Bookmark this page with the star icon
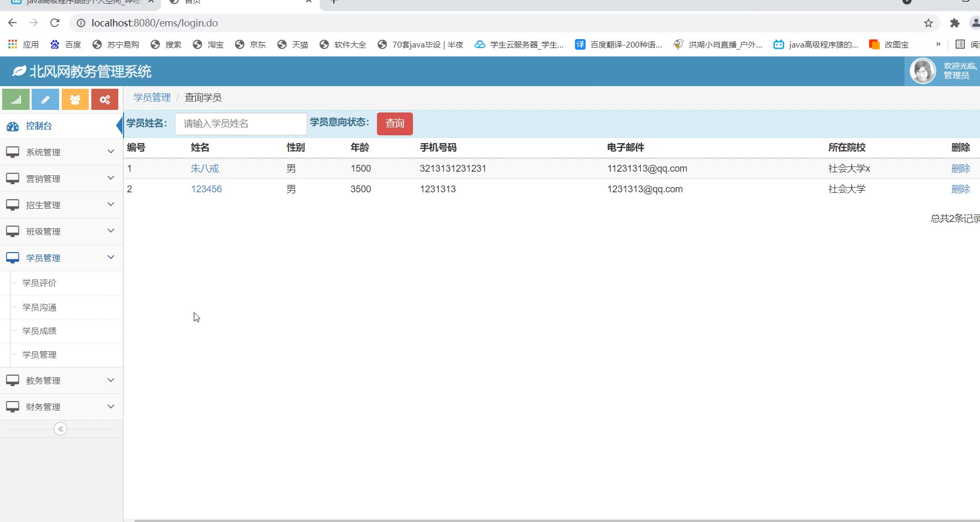980x522 pixels. point(928,23)
